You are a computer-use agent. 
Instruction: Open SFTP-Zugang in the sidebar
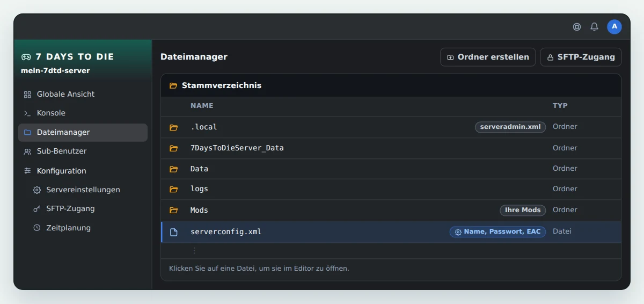(83, 209)
